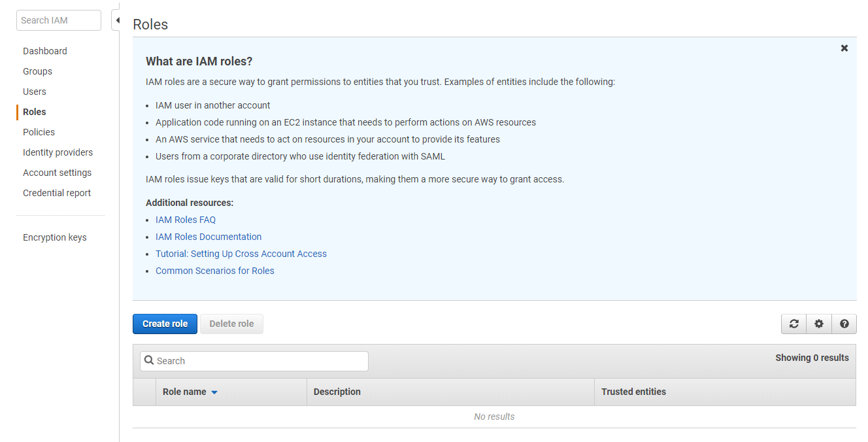View the Credential report
This screenshot has height=442, width=868.
click(57, 193)
